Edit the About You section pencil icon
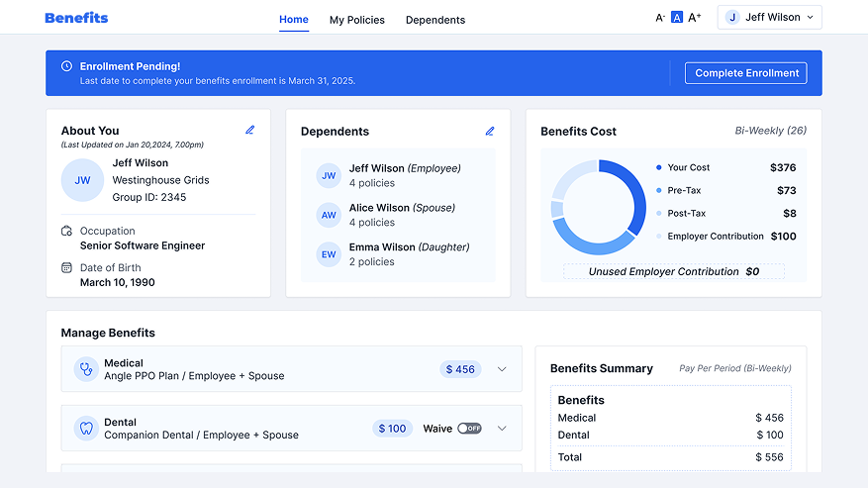The image size is (868, 488). 250,130
